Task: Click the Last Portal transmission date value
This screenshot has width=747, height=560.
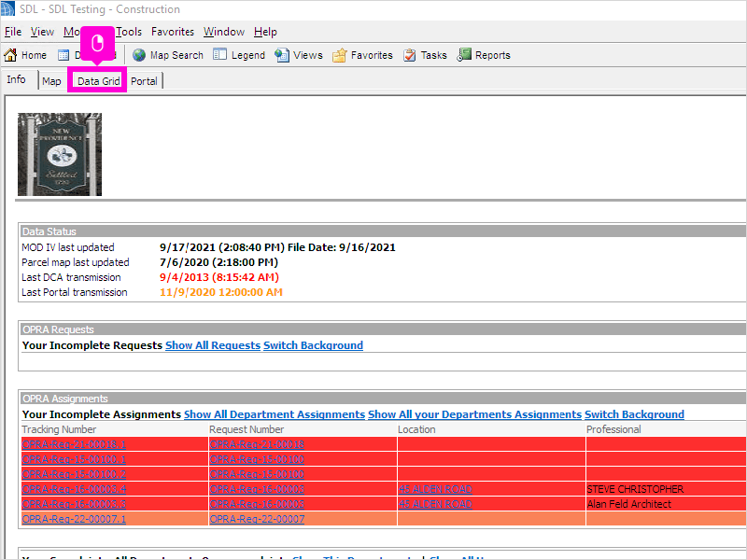Action: 221,292
